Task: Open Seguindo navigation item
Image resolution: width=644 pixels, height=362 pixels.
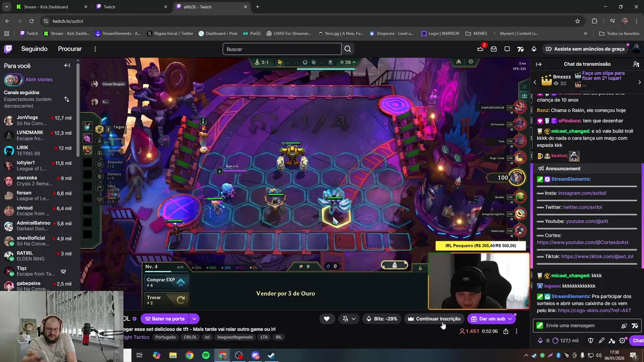Action: pyautogui.click(x=34, y=49)
